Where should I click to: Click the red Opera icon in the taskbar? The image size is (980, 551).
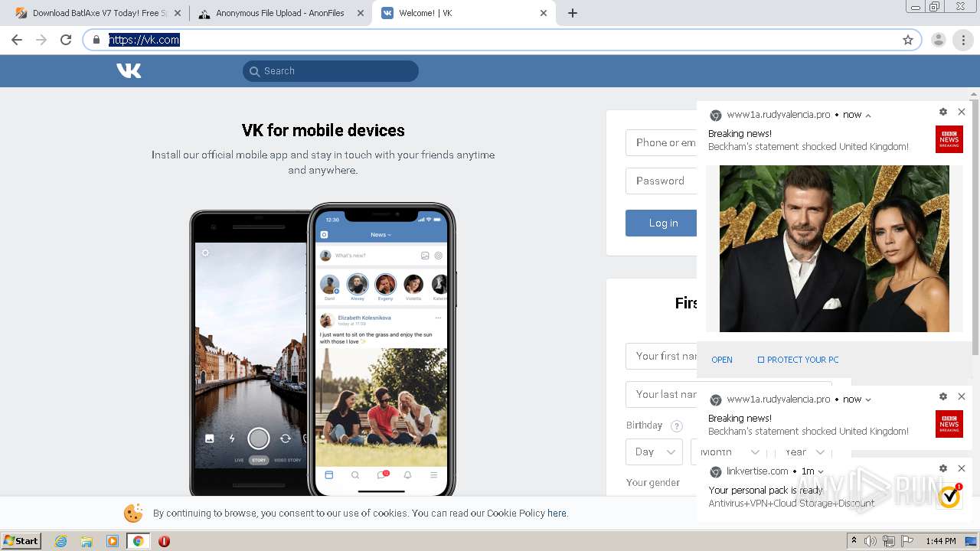coord(164,541)
